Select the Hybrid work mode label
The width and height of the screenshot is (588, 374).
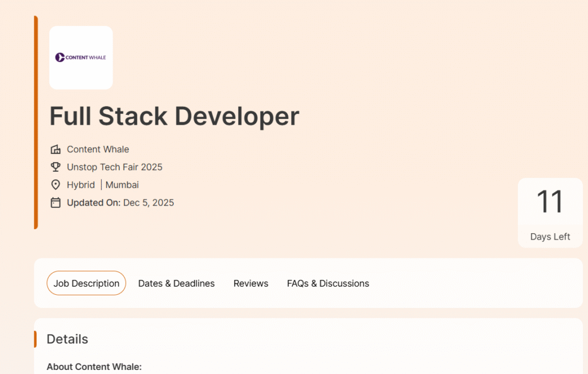point(81,185)
